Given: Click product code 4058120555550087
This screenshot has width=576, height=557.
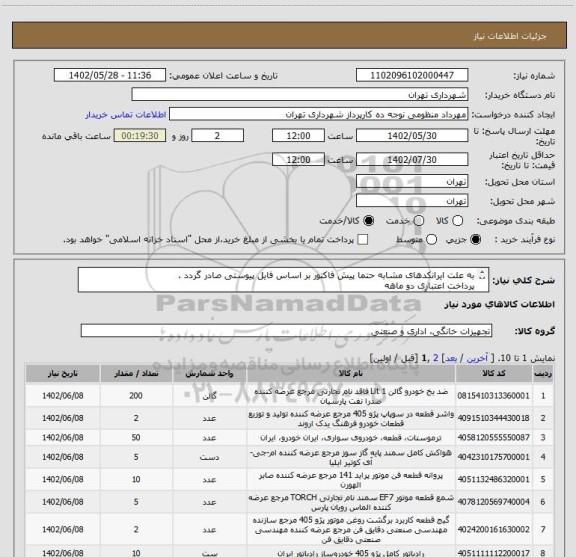Looking at the screenshot, I should [493, 438].
